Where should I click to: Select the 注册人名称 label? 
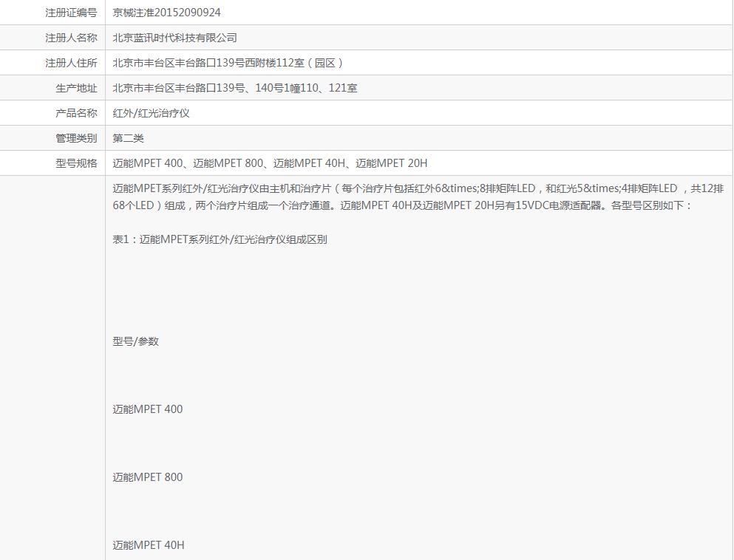coord(71,38)
